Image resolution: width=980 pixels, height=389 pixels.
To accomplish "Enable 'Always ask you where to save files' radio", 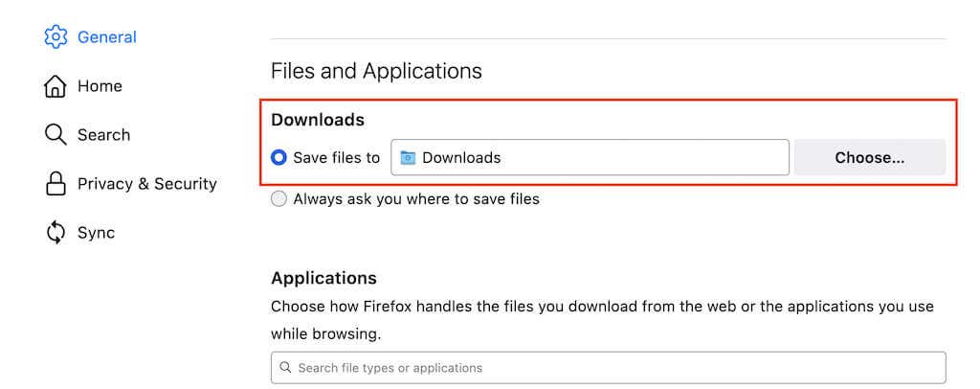I will tap(279, 199).
